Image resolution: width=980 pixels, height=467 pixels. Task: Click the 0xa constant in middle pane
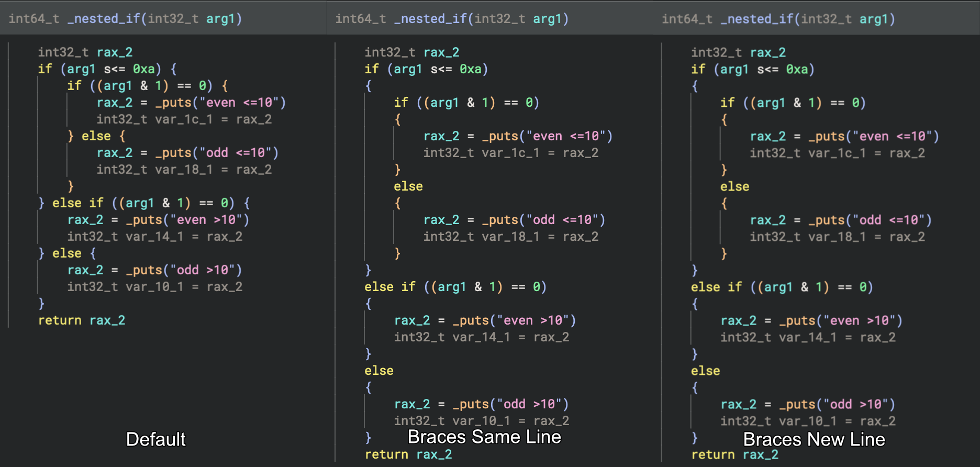470,69
